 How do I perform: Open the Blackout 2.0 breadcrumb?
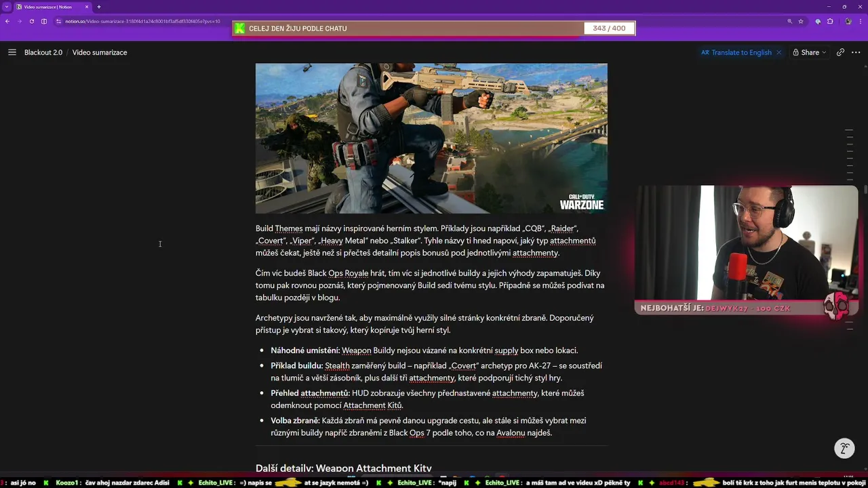pos(43,52)
